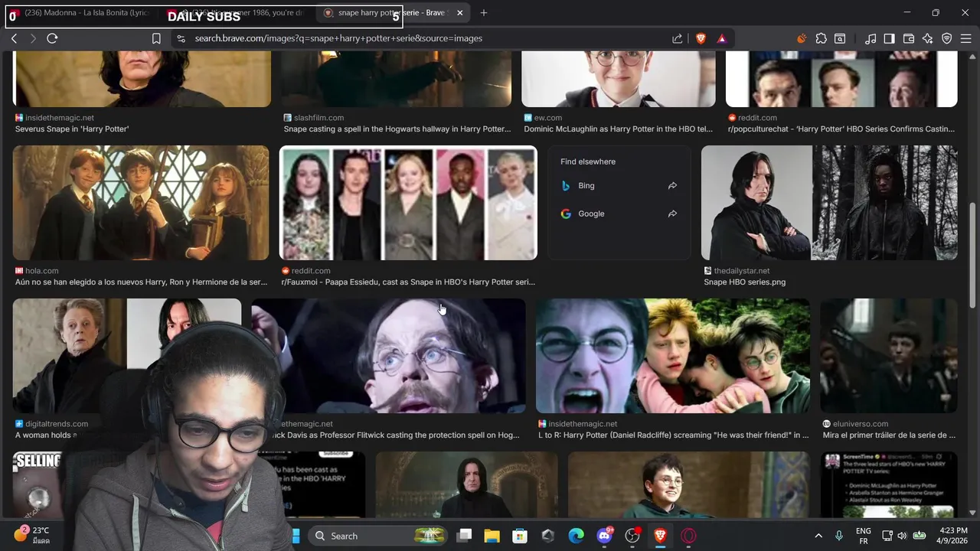Open Severus Snape in 'Harry Potter' caption
This screenshot has height=551, width=980.
coord(72,129)
